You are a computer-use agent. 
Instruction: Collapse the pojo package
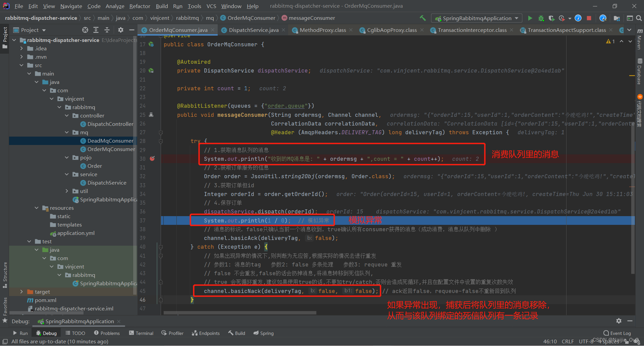tap(67, 157)
